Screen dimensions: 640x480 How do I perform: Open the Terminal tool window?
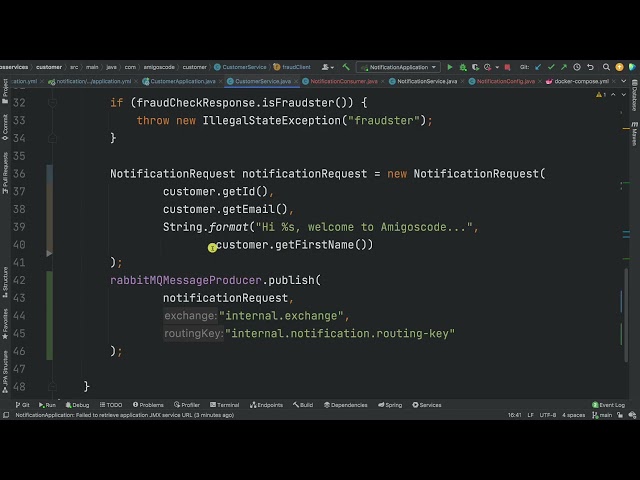[x=224, y=405]
